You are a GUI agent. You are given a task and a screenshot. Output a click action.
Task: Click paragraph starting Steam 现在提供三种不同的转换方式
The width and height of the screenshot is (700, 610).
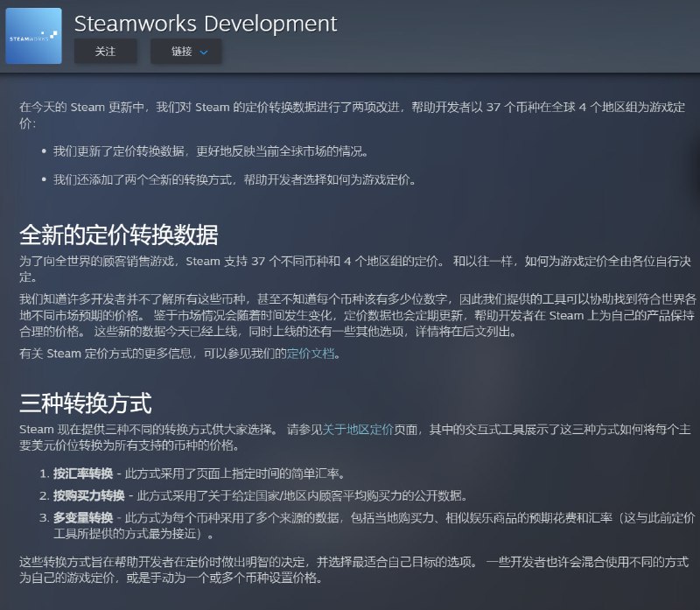click(355, 438)
